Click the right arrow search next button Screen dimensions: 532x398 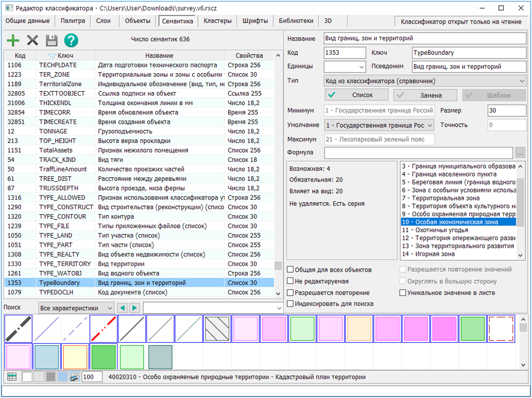point(134,308)
